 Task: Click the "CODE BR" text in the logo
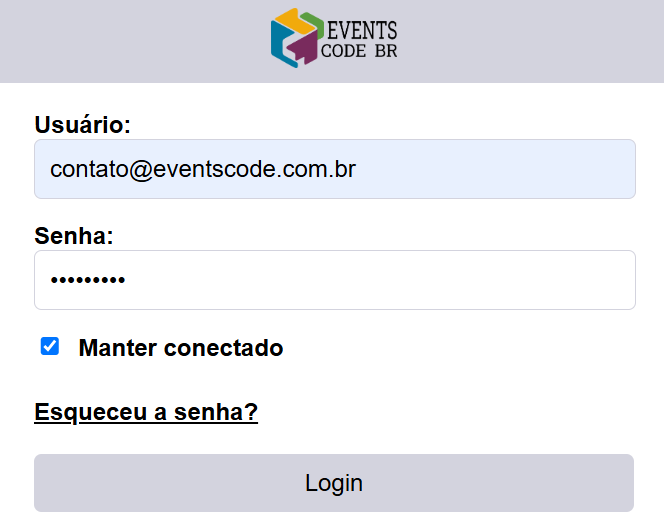click(359, 51)
